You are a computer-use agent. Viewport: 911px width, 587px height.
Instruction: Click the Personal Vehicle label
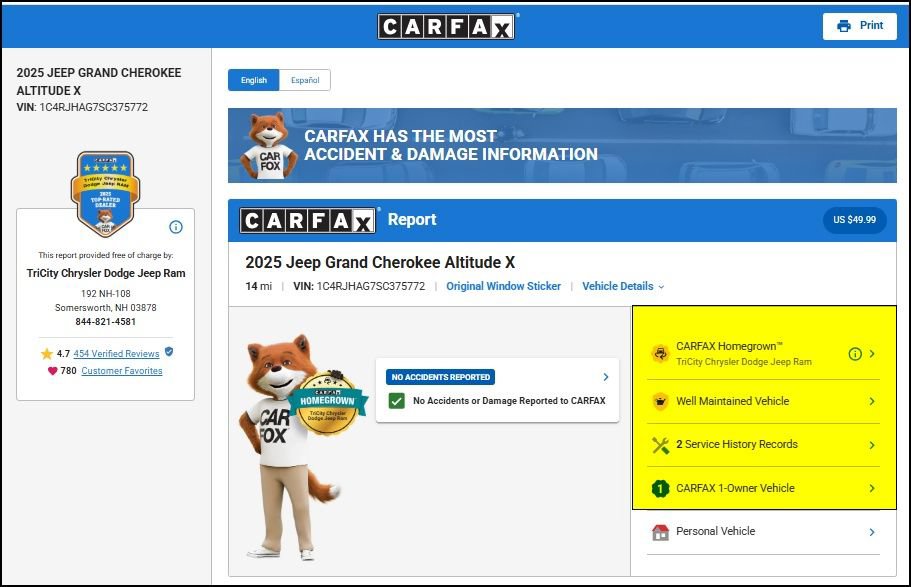click(x=716, y=531)
